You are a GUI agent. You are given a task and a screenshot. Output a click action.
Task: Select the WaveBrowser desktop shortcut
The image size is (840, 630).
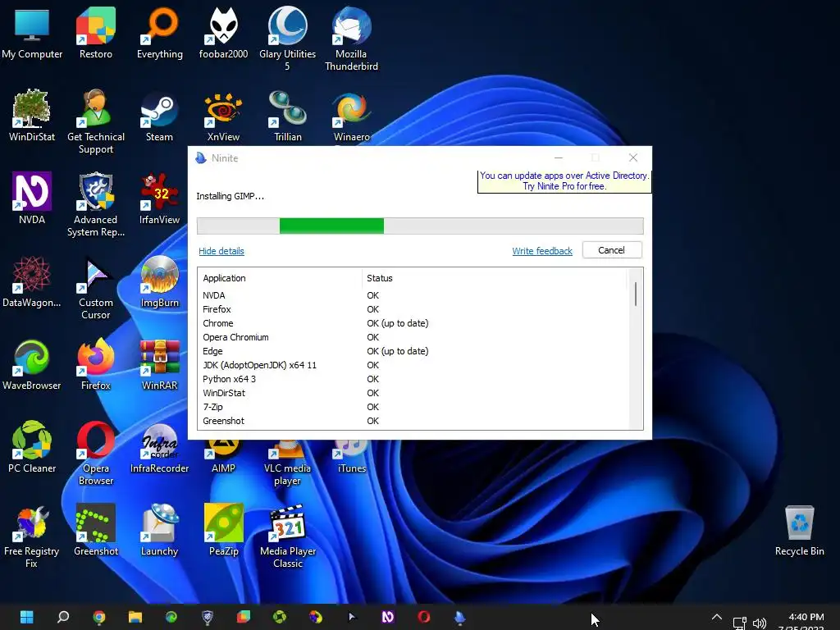coord(32,365)
